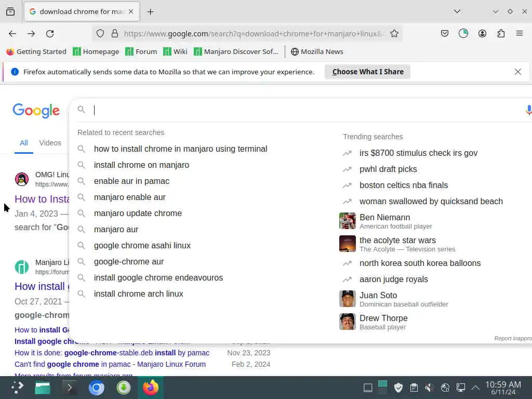Open trending woman swallowed by quicksand beach

pos(431,201)
